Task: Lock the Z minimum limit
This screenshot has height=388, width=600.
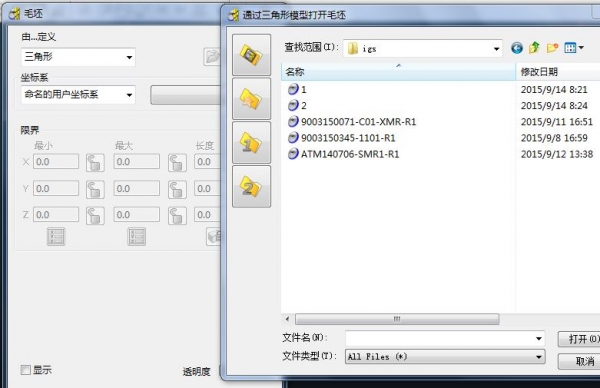Action: click(95, 215)
